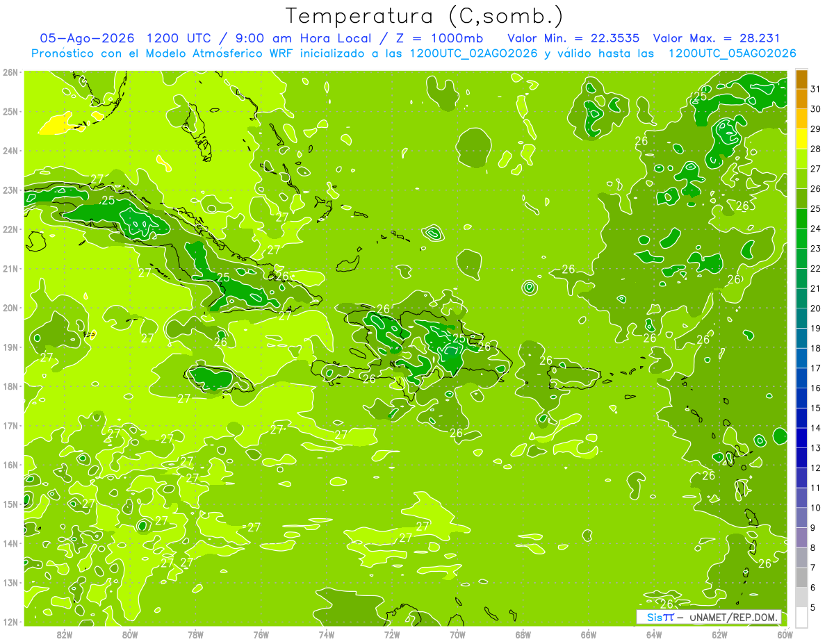Click the colorbar label '10'
The image size is (834, 644).
816,508
